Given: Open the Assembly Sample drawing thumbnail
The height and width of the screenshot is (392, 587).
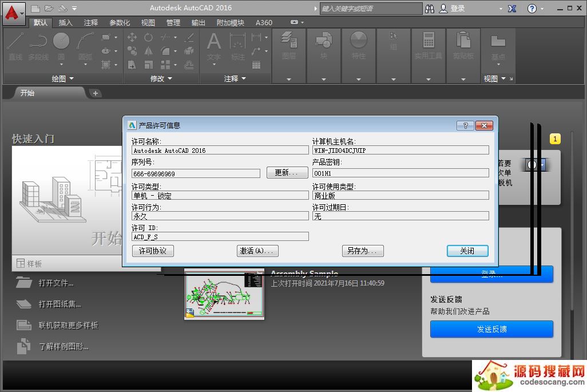Looking at the screenshot, I should pos(224,294).
